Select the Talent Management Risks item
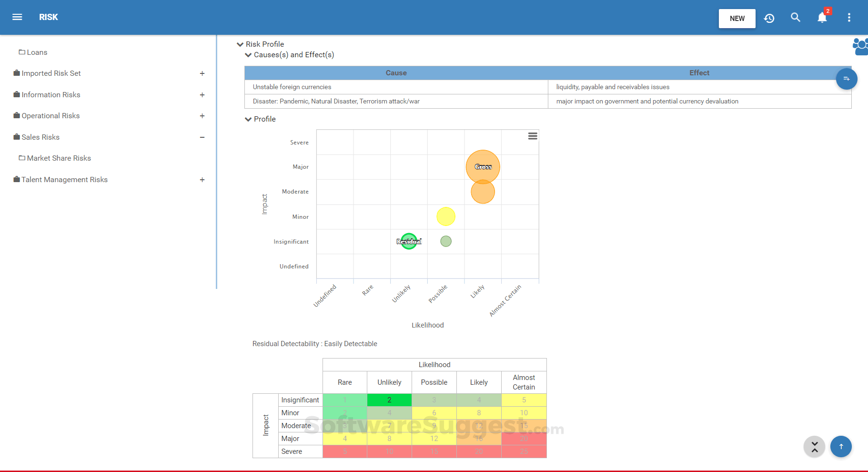 64,180
